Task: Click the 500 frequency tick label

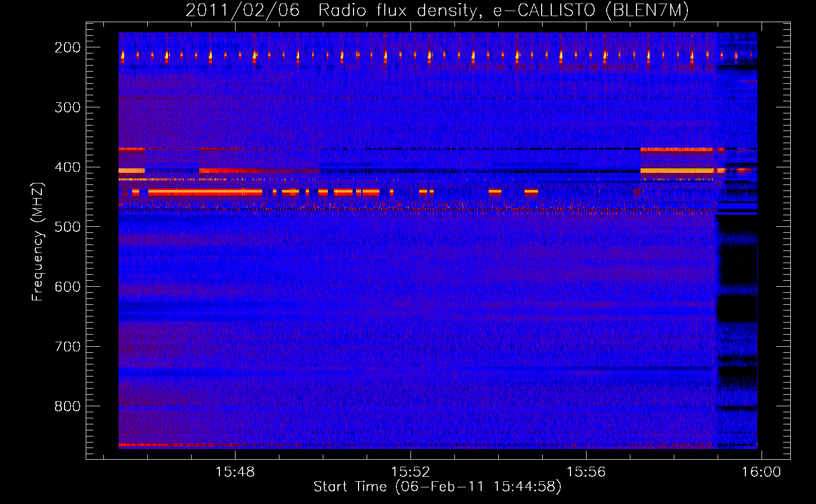Action: tap(68, 227)
